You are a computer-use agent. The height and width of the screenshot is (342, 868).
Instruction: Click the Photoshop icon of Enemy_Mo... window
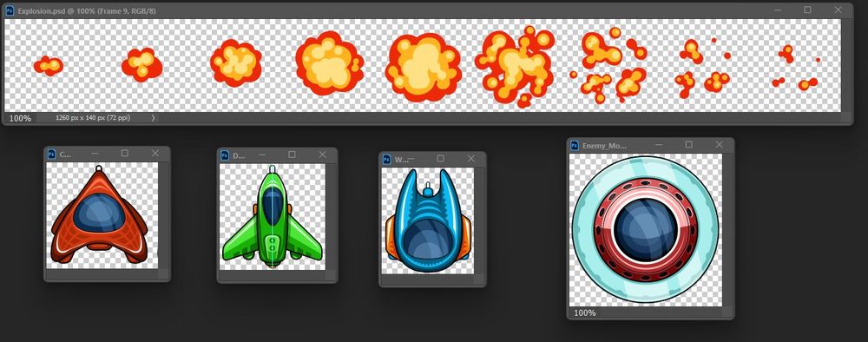575,146
